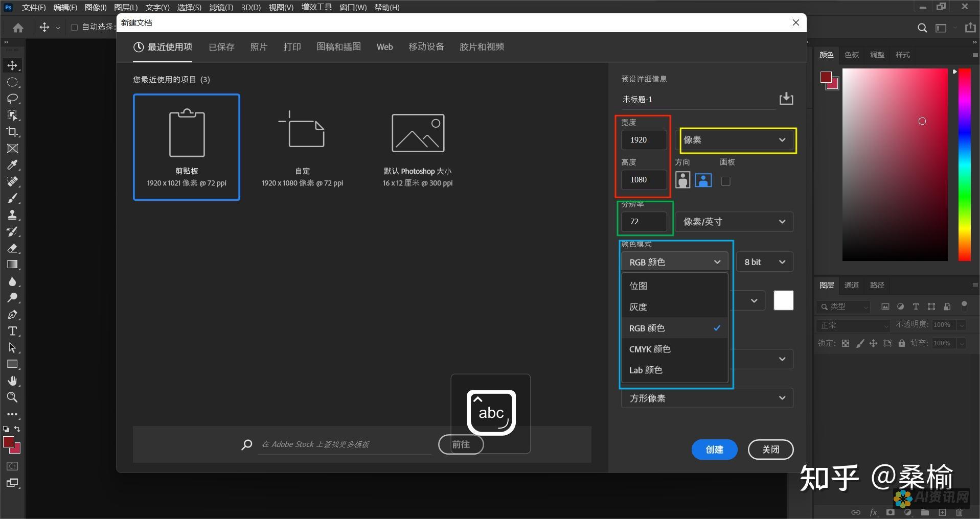Toggle lock all in Layers panel
Viewport: 980px width, 519px height.
902,343
